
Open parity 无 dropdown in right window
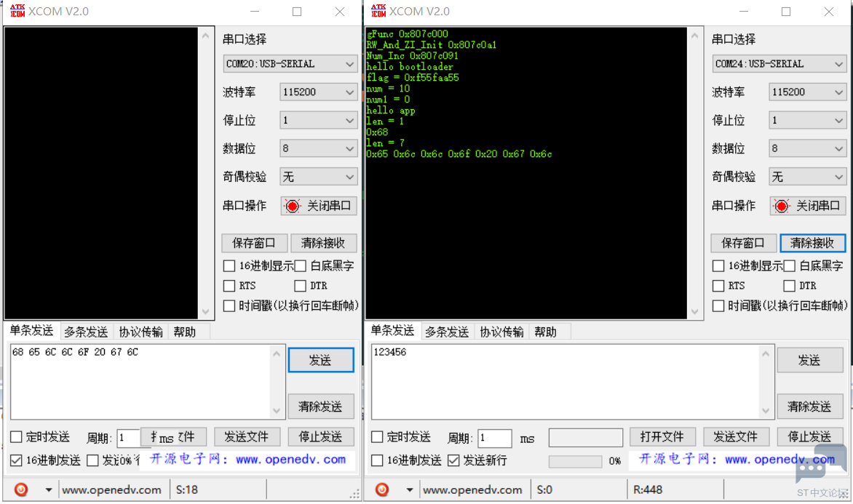click(807, 177)
